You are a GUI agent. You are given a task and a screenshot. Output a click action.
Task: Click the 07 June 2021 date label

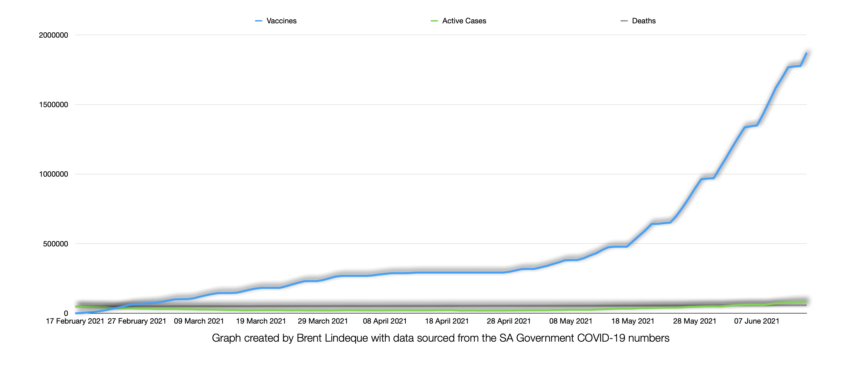tap(757, 321)
